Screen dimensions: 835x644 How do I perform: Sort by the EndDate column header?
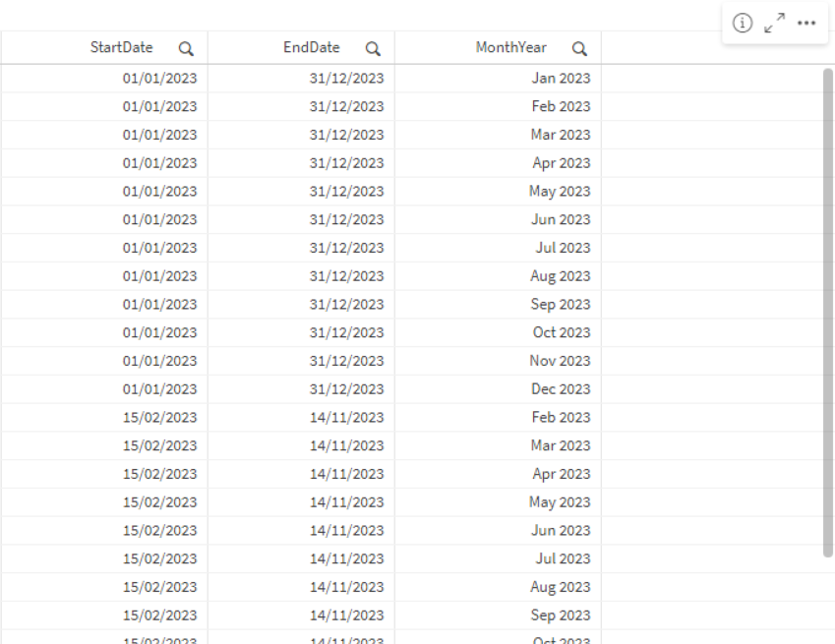312,47
